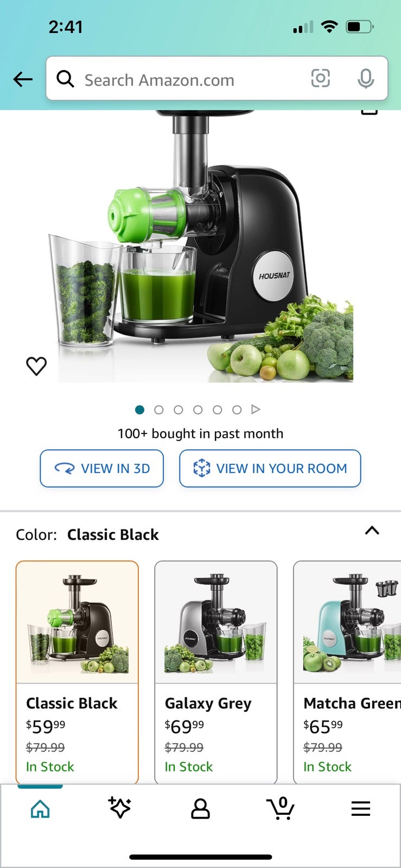Select the sixth image carousel dot
This screenshot has width=401, height=868.
click(237, 410)
